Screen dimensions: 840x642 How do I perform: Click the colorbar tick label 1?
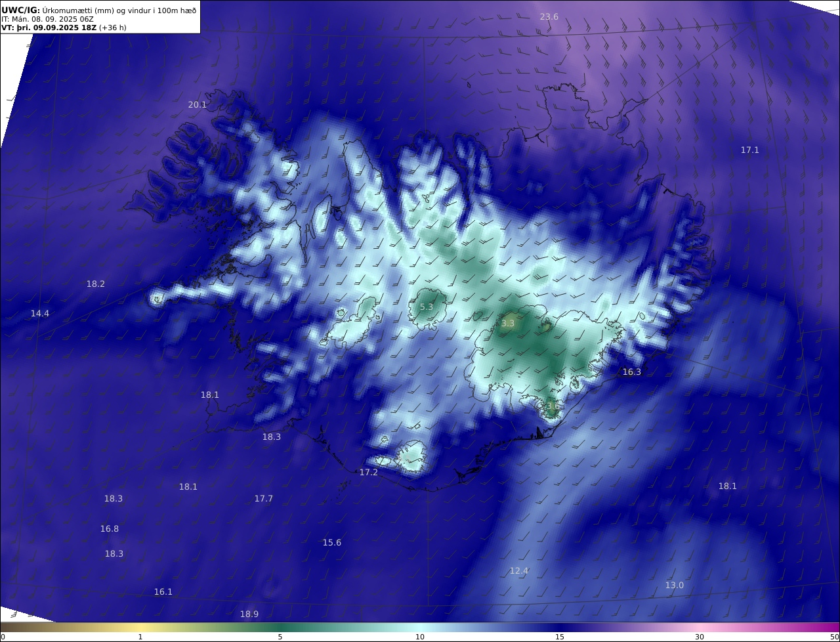click(140, 637)
